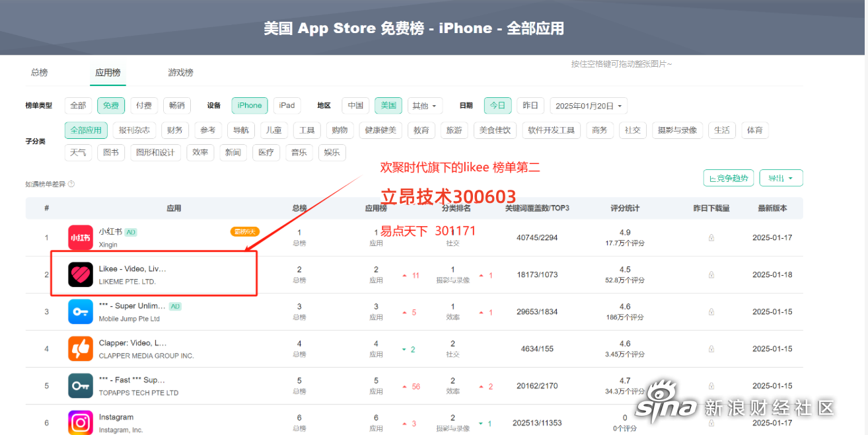Filter by 社交 subcategory
The width and height of the screenshot is (868, 435).
click(x=633, y=130)
